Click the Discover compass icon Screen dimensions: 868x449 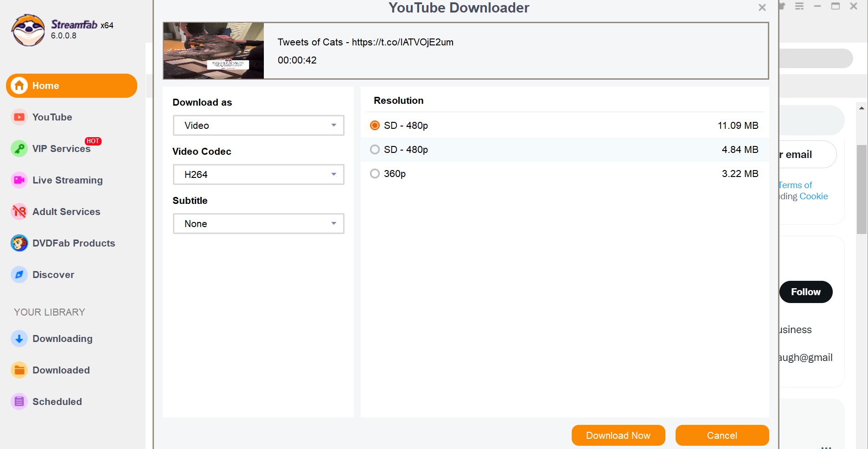19,275
